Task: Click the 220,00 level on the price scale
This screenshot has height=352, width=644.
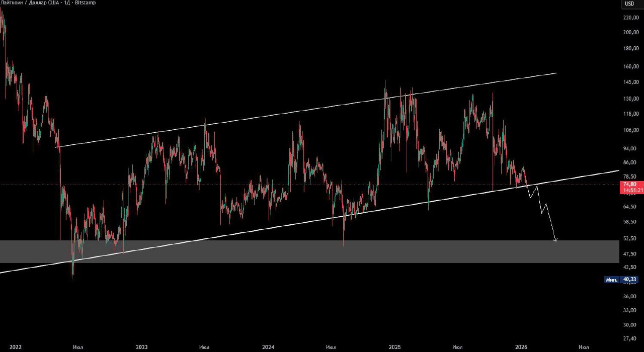Action: click(x=630, y=18)
